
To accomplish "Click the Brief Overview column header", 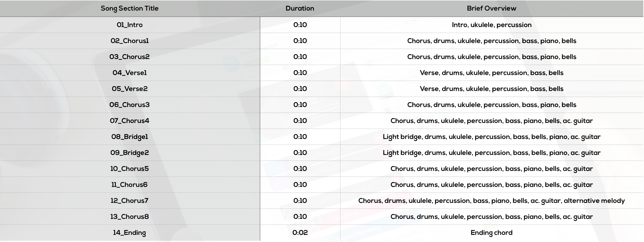I will point(491,8).
